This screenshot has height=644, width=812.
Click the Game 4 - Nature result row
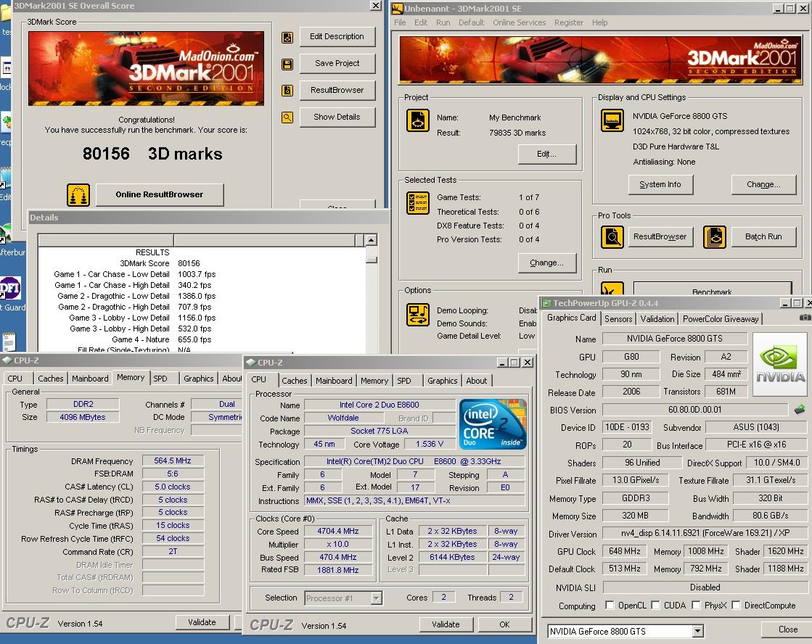202,339
